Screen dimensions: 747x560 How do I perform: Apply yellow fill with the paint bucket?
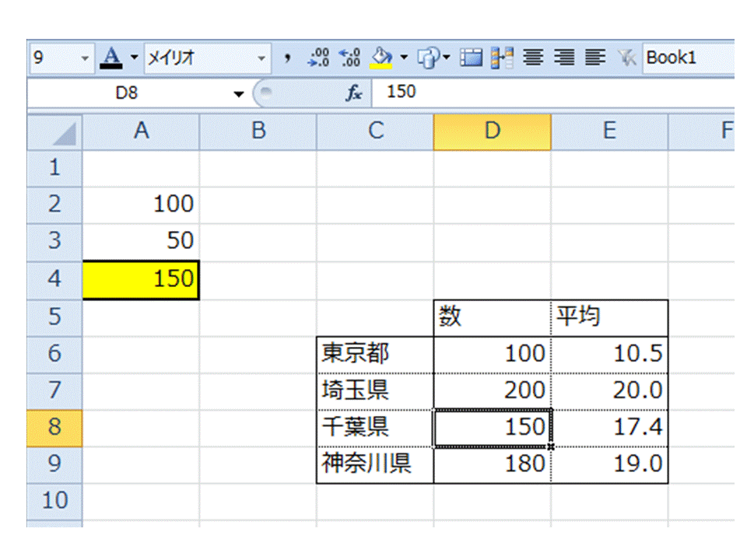click(381, 58)
